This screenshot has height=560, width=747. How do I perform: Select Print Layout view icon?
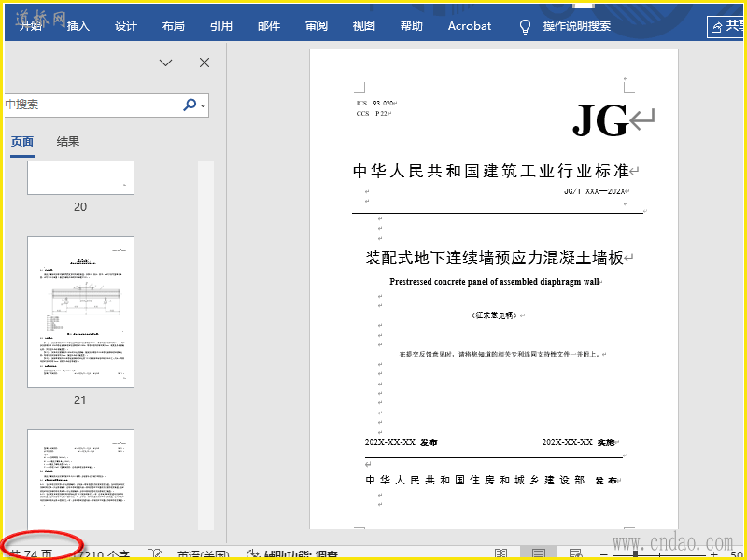click(538, 554)
